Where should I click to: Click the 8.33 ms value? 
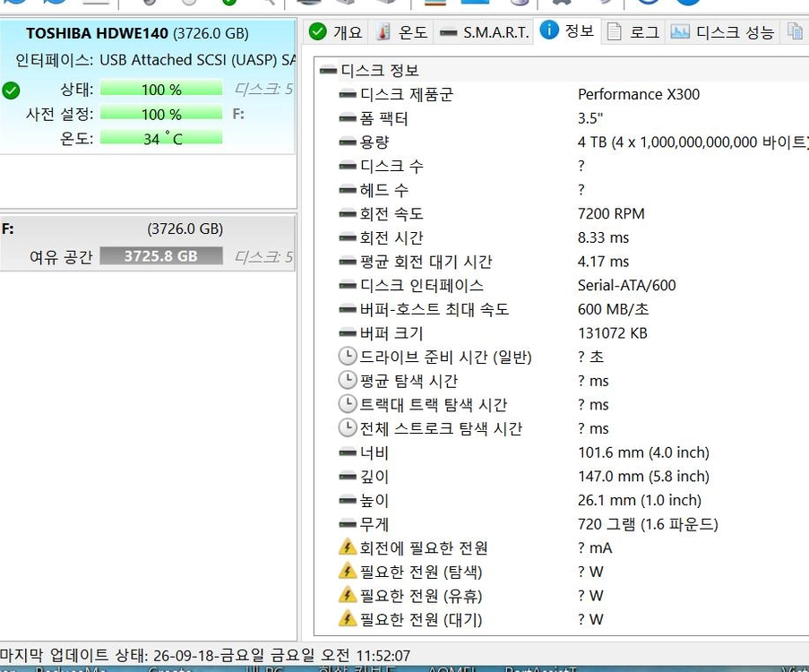(603, 237)
